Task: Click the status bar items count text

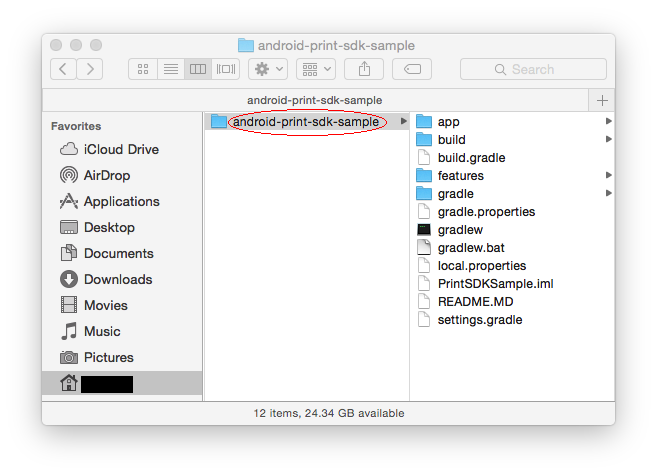Action: click(x=328, y=413)
